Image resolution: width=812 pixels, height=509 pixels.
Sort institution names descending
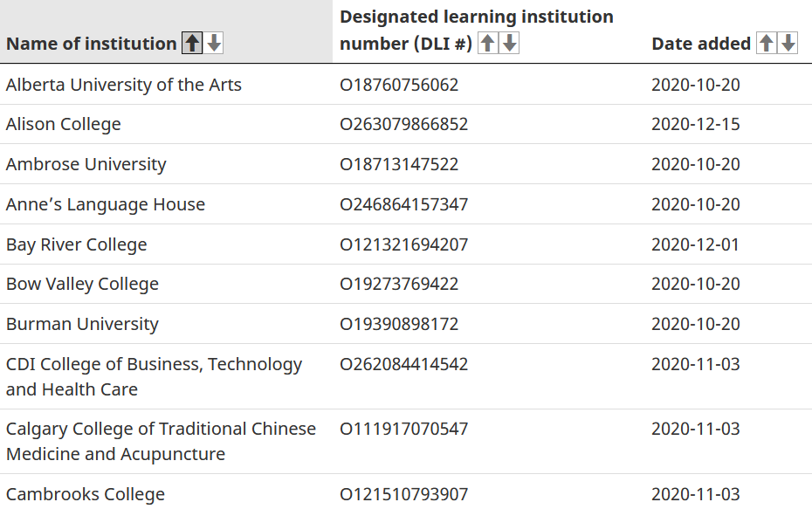click(x=214, y=43)
